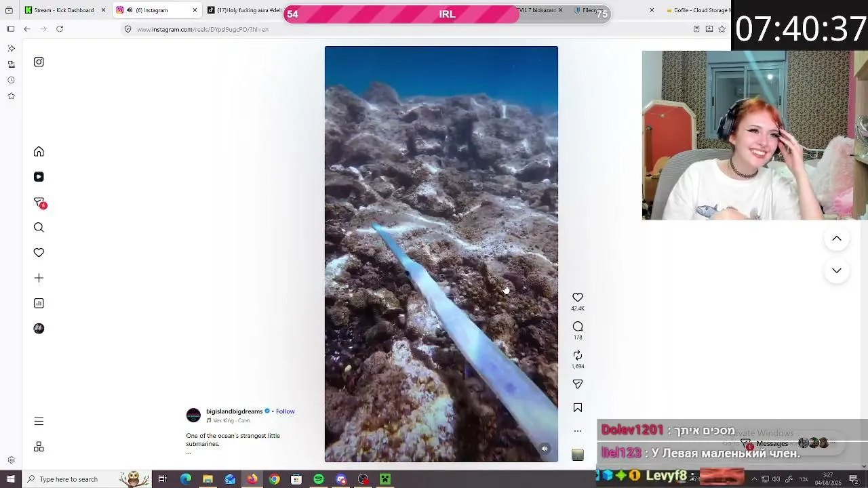The image size is (868, 488).
Task: Open the Instagram logo home link
Action: 39,62
